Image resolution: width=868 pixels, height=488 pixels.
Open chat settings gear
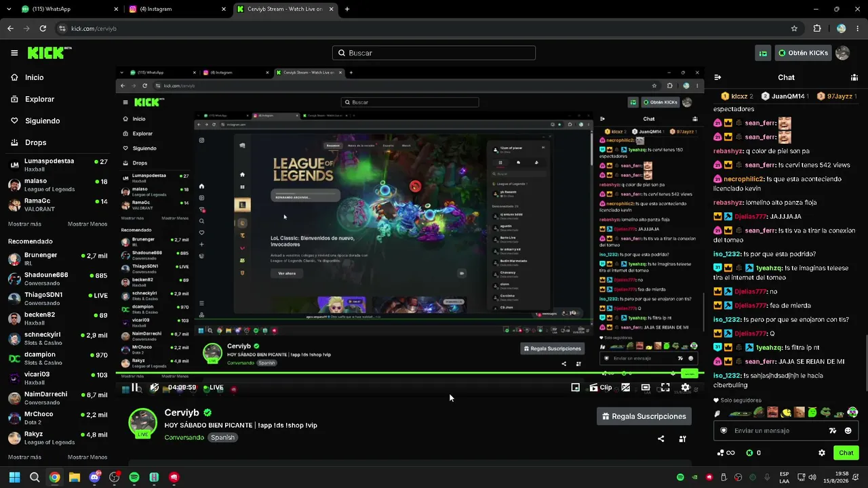click(822, 453)
